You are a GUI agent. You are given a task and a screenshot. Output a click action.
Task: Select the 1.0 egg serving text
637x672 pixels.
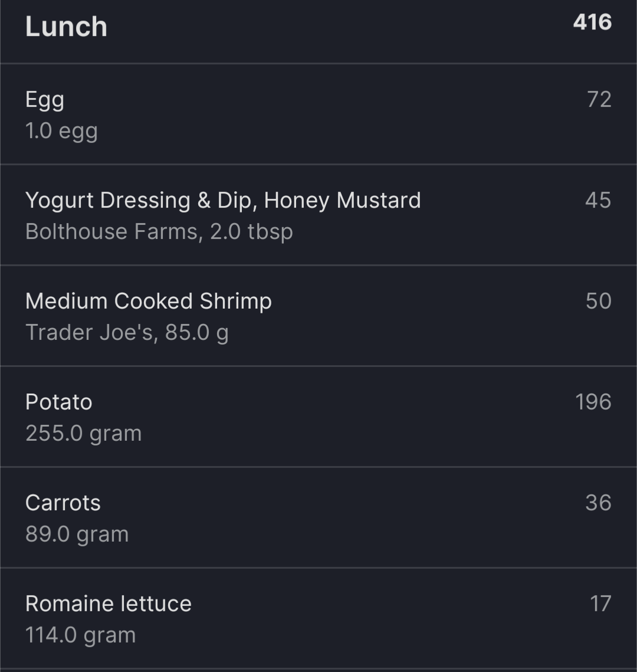[x=61, y=131]
